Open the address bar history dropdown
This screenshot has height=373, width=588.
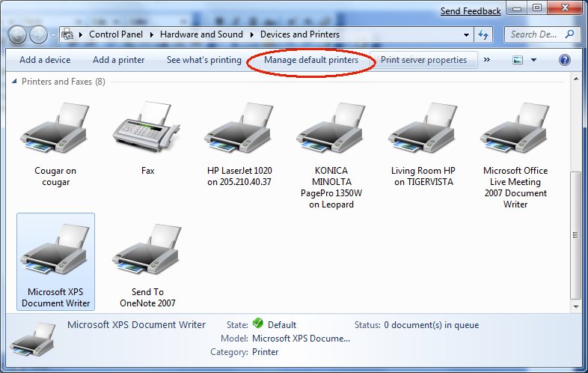tap(466, 35)
